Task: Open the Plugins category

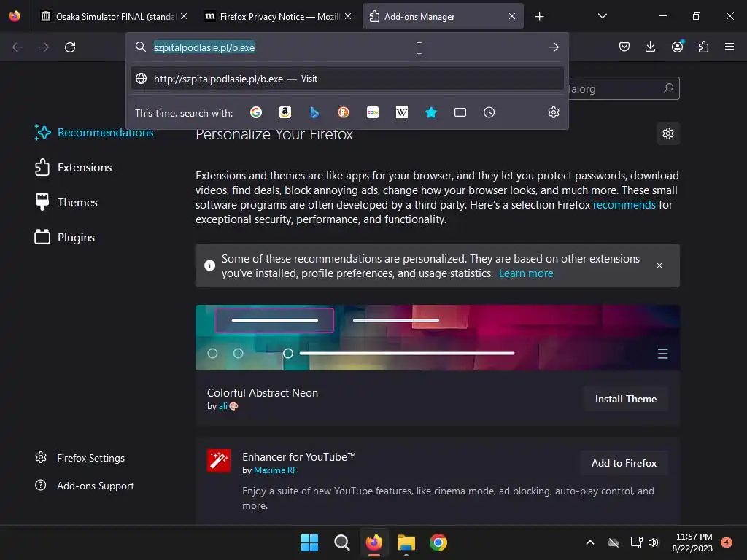Action: [x=65, y=237]
